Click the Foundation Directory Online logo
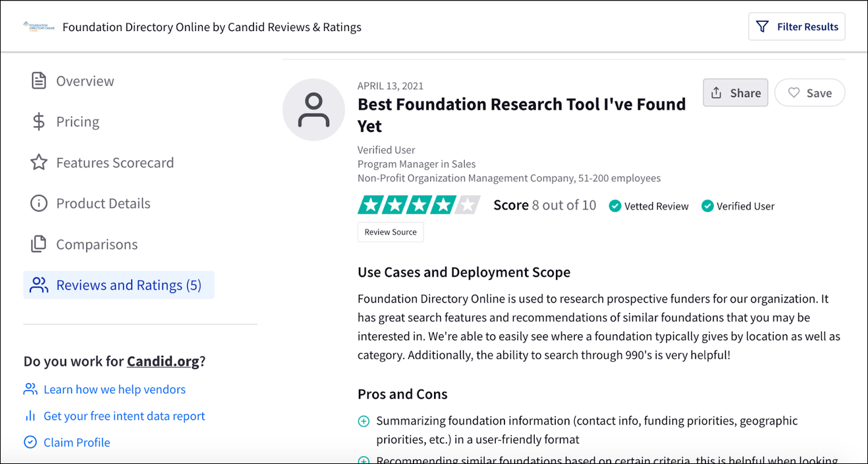 click(38, 26)
